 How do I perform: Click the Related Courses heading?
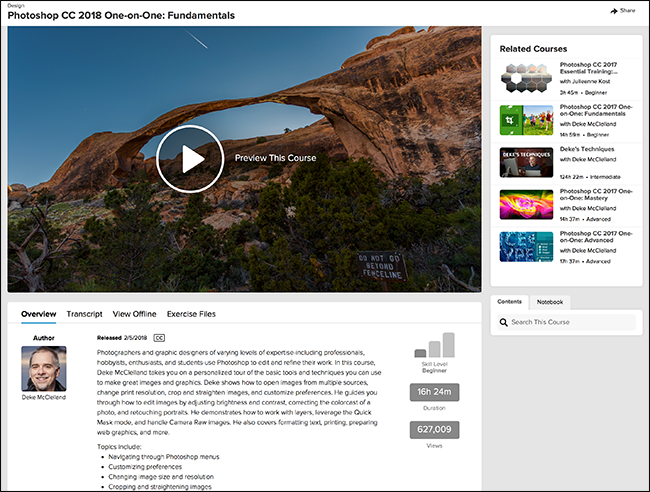[533, 49]
